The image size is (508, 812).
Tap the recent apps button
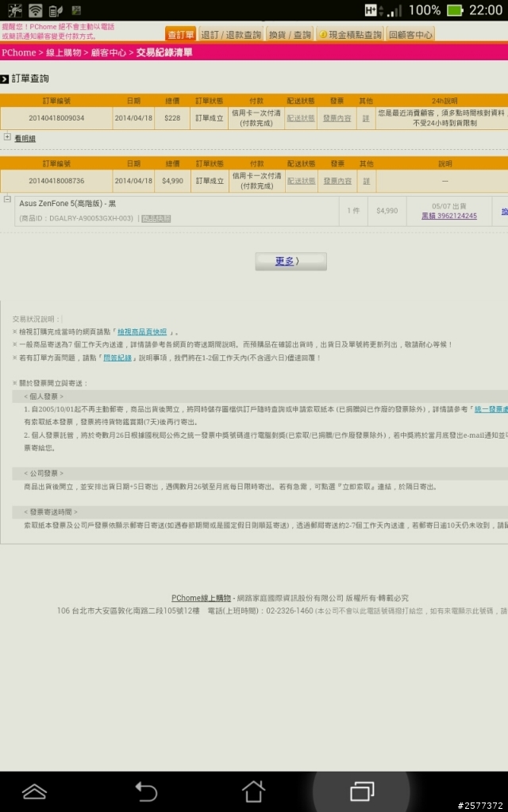pos(362,791)
